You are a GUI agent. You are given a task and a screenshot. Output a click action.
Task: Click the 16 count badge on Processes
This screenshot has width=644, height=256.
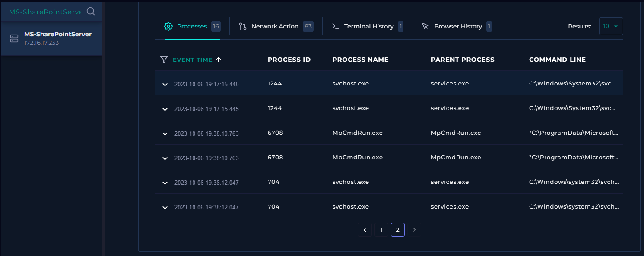coord(216,26)
